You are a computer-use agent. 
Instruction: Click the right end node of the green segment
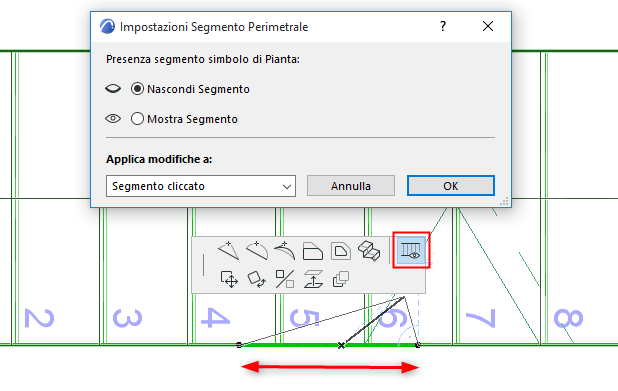tap(418, 345)
